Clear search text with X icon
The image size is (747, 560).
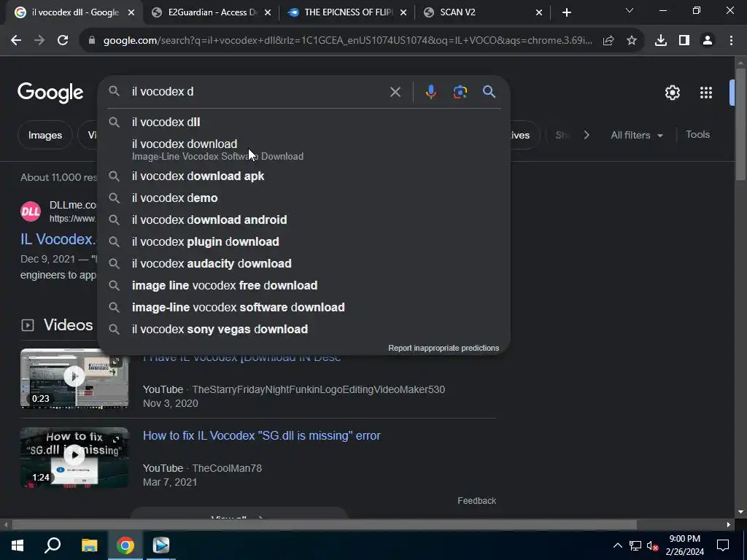395,92
